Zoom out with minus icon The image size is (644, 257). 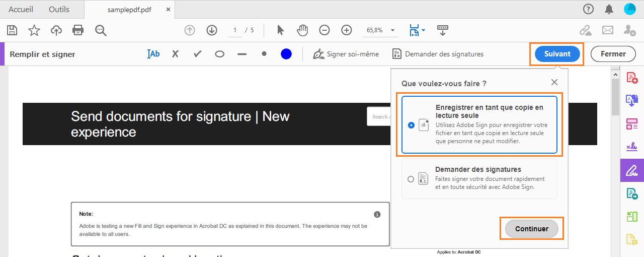click(325, 30)
